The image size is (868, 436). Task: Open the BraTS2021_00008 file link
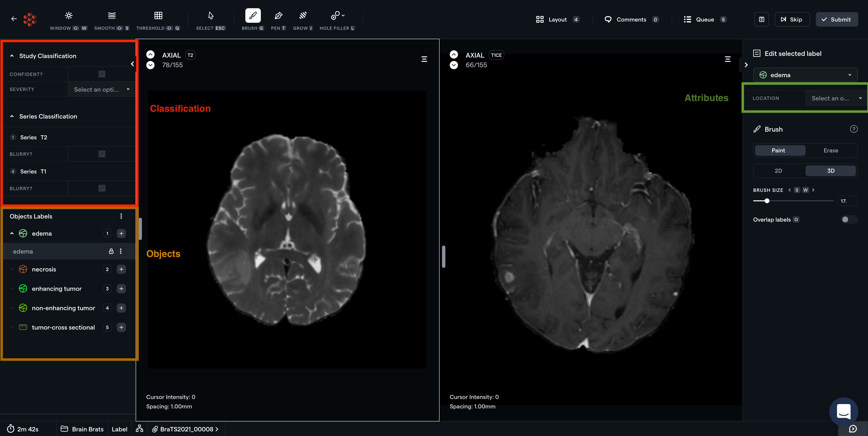coord(185,429)
